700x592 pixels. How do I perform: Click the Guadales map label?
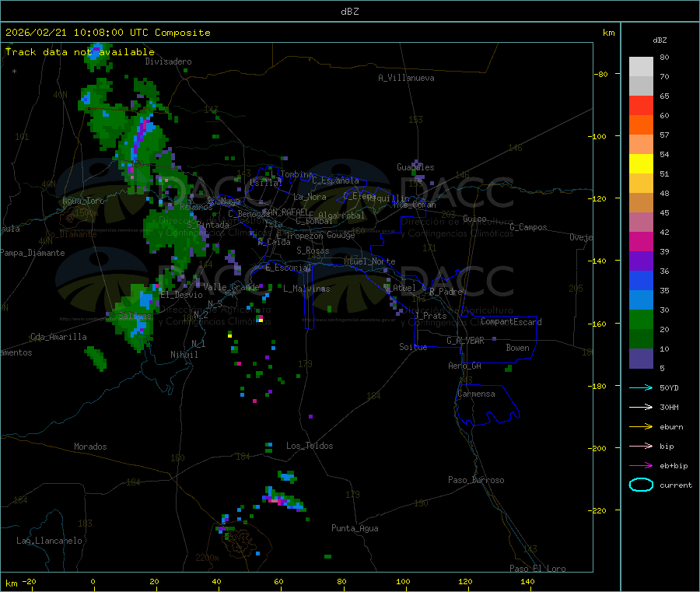[x=415, y=167]
